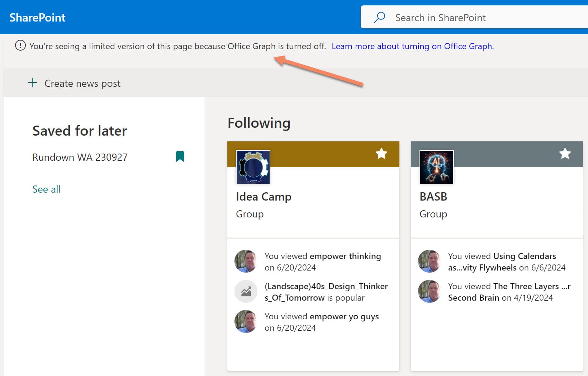Open the BASB group title

click(x=433, y=197)
